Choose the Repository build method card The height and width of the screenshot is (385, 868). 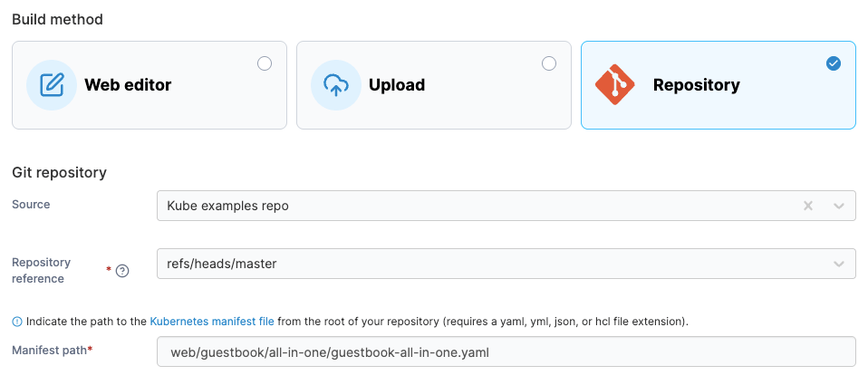coord(718,85)
